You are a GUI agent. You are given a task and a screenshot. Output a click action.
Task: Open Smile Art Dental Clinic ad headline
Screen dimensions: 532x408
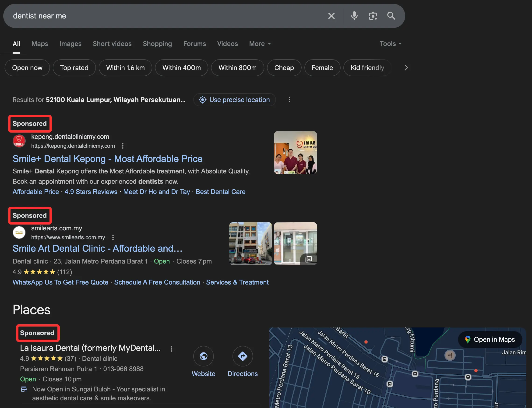pos(97,248)
